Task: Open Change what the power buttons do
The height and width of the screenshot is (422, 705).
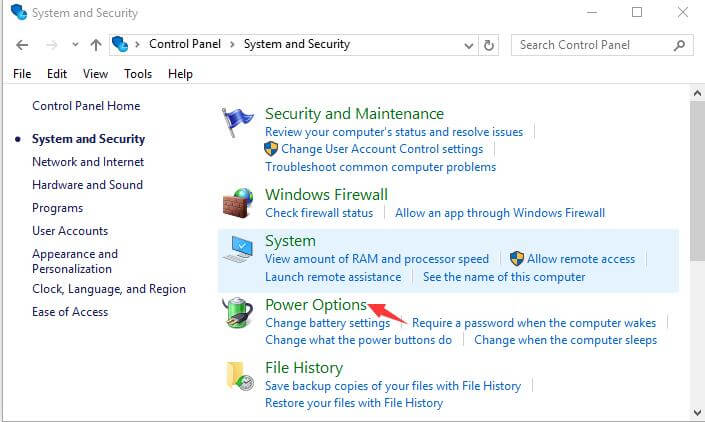Action: click(x=358, y=340)
